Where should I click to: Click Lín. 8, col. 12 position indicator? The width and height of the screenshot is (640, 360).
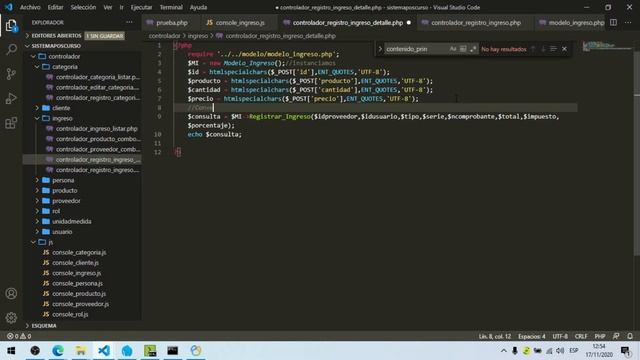[495, 336]
